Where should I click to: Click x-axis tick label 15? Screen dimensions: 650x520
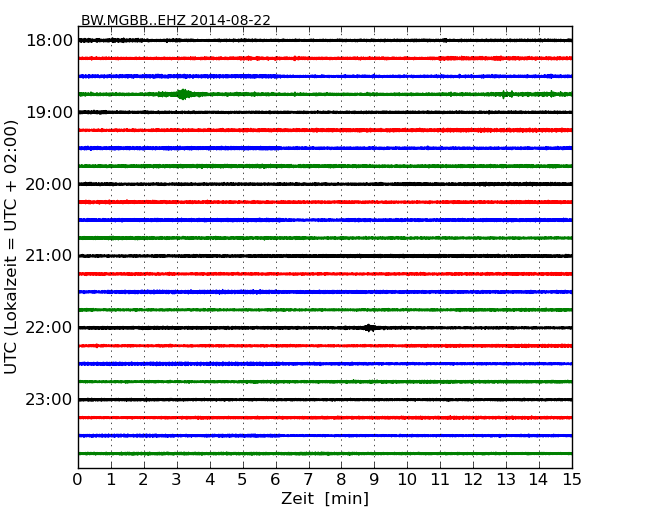pos(572,480)
